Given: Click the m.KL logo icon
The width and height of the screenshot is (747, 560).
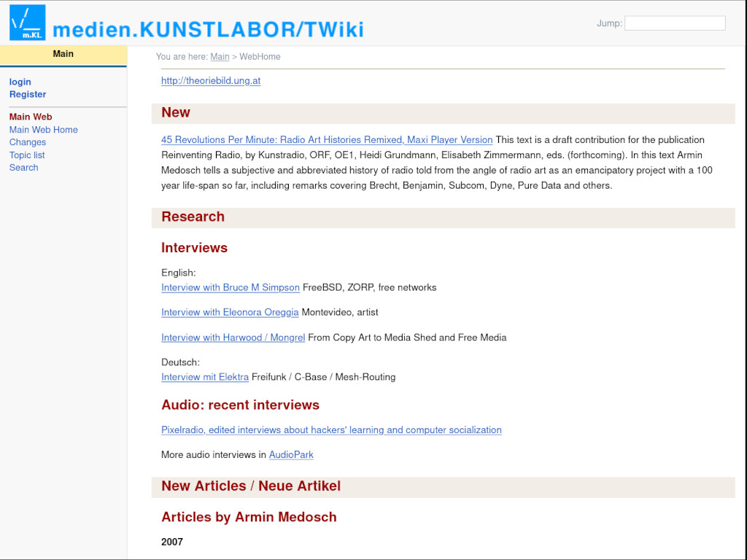Looking at the screenshot, I should pos(27,23).
